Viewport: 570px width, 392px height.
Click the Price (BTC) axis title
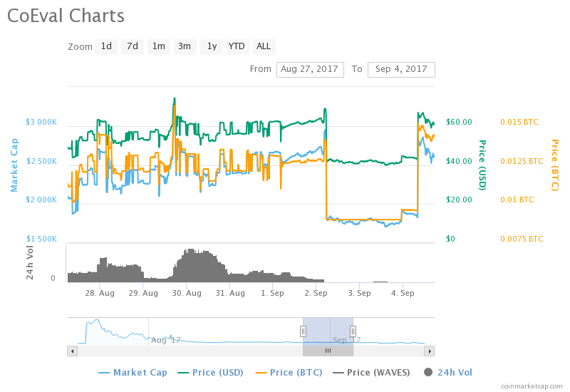click(555, 165)
